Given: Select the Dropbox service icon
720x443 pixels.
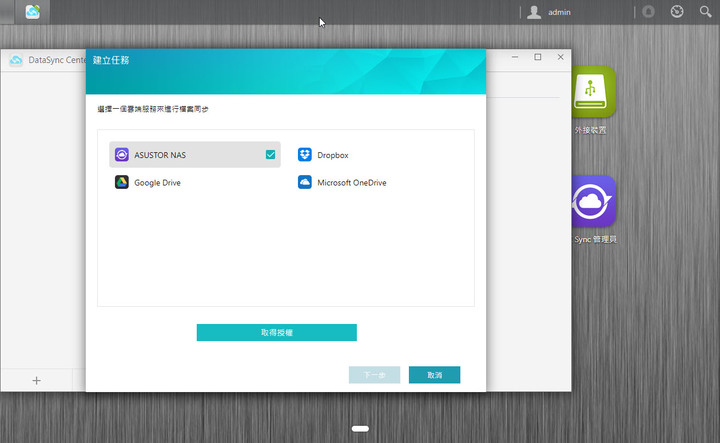Looking at the screenshot, I should [304, 155].
